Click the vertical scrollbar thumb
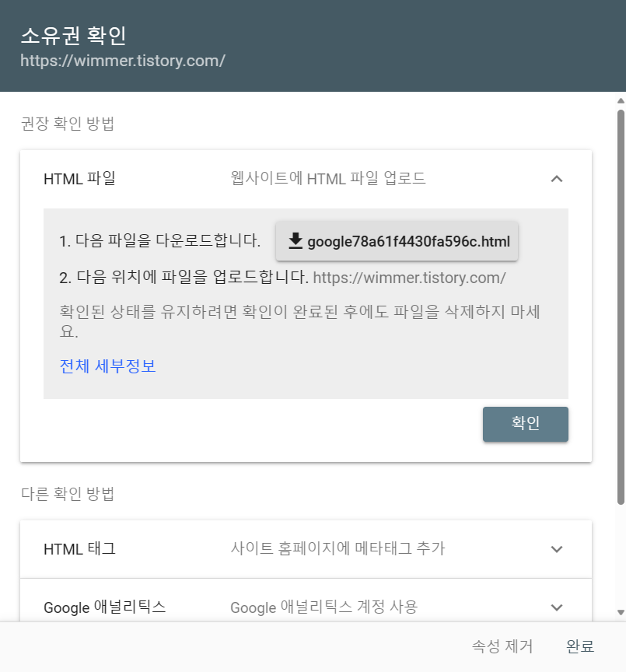 point(621,307)
